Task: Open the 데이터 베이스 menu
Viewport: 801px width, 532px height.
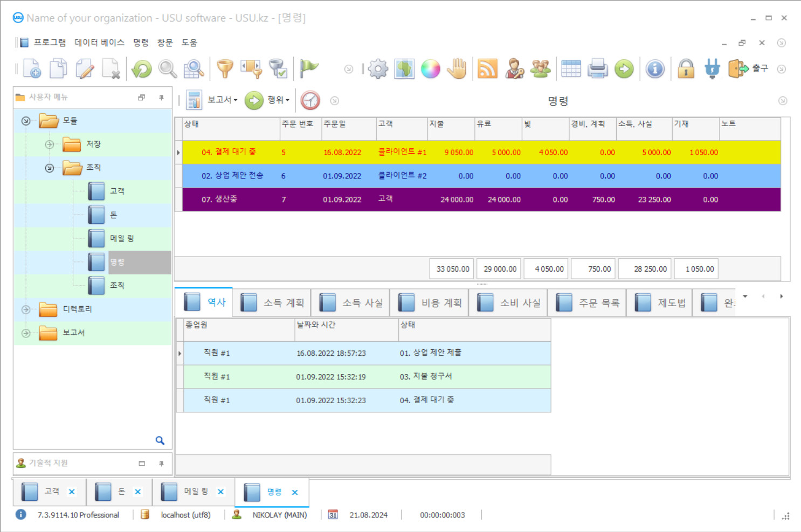Action: click(100, 43)
